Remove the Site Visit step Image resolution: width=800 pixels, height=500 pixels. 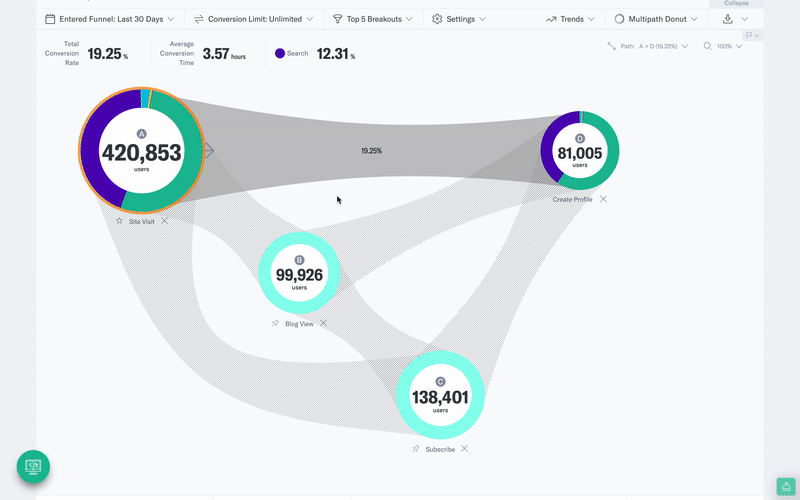coord(164,221)
